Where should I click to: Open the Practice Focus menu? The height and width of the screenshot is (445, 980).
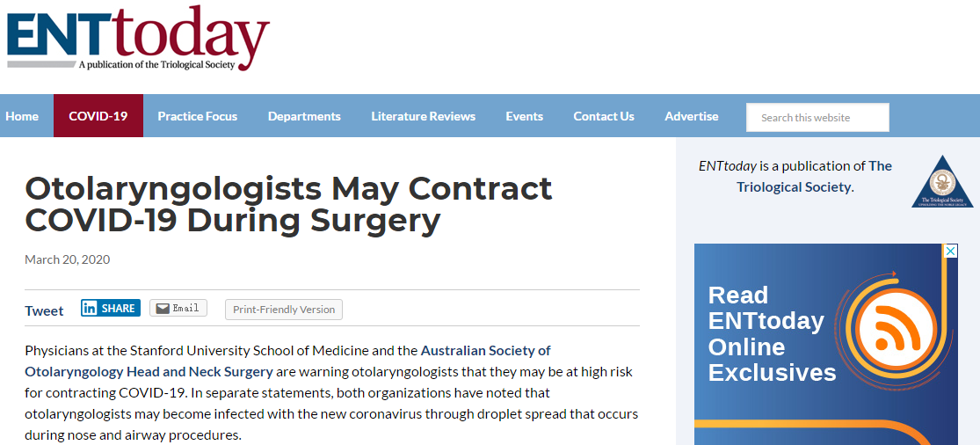pyautogui.click(x=198, y=116)
